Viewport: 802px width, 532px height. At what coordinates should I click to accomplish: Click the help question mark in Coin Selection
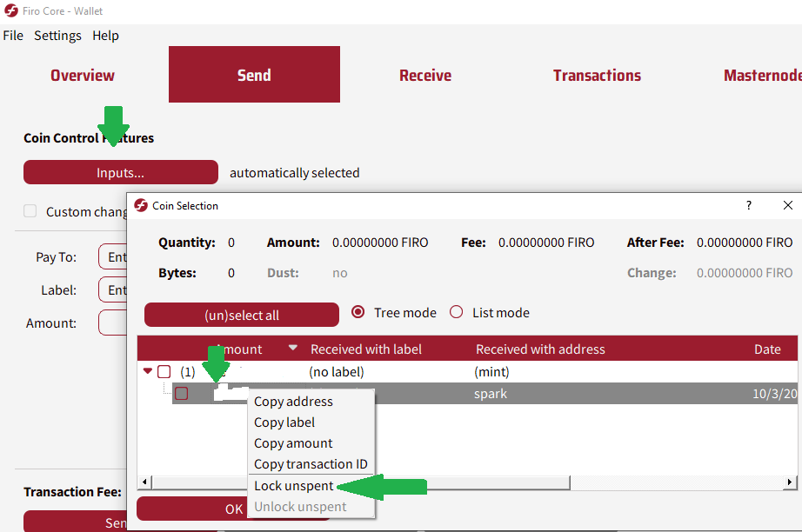pyautogui.click(x=748, y=206)
